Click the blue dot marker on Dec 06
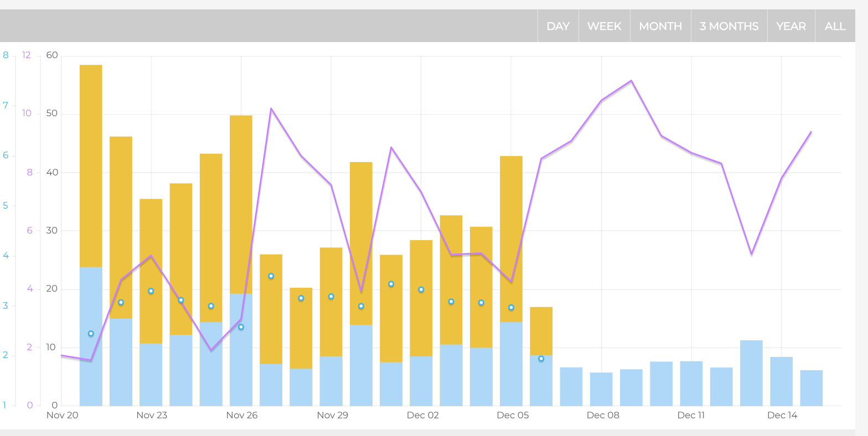Viewport: 868px width, 436px height. pyautogui.click(x=541, y=359)
